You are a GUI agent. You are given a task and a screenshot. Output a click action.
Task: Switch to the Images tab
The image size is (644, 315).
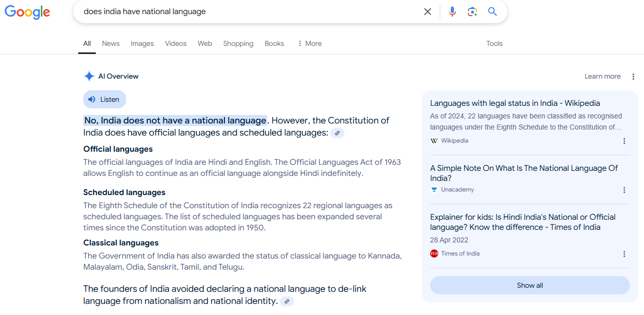142,43
